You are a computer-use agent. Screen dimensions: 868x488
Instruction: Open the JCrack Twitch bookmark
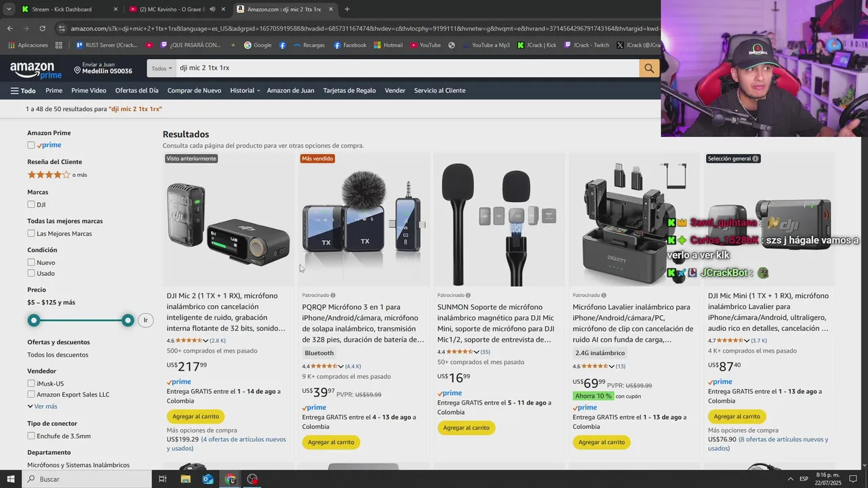point(586,45)
